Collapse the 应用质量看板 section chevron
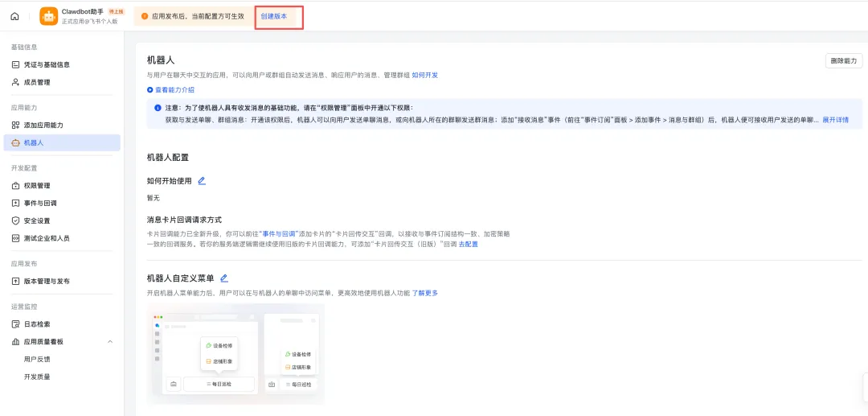Viewport: 868px width, 416px height. tap(110, 342)
